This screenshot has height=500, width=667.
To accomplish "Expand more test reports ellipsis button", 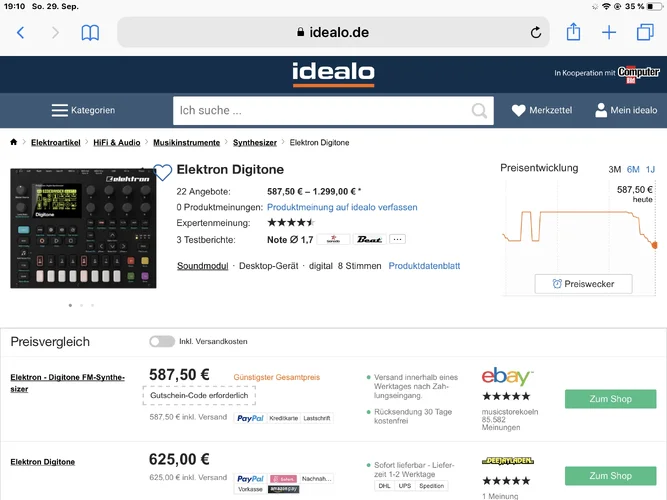I will [x=397, y=239].
